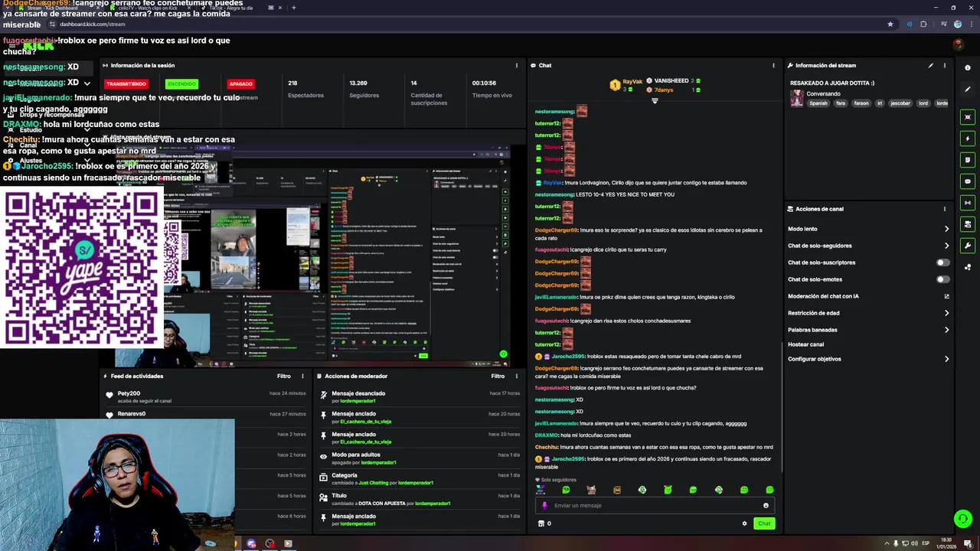
Task: Toggle the chat bubble panel sidebar icon
Action: click(x=968, y=181)
